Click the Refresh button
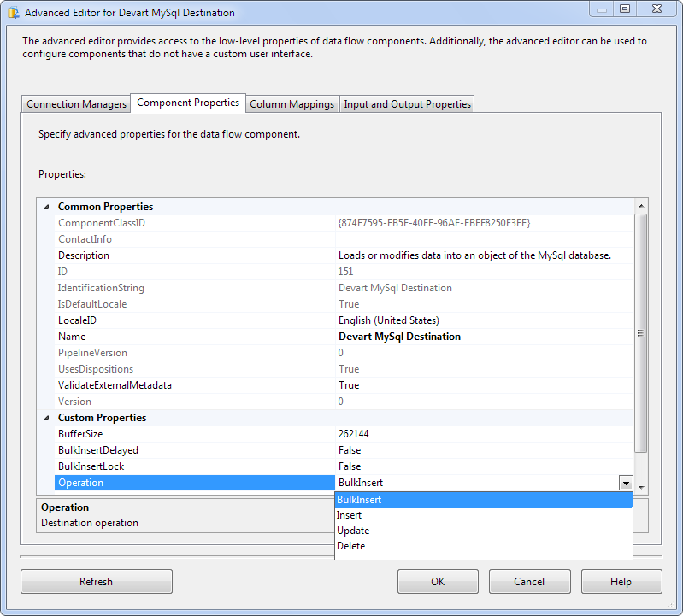683x616 pixels. [x=97, y=582]
